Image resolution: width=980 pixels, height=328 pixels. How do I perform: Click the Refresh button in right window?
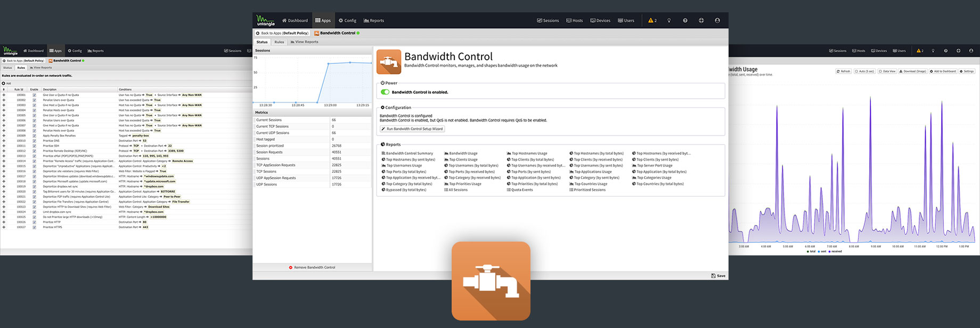[x=843, y=71]
